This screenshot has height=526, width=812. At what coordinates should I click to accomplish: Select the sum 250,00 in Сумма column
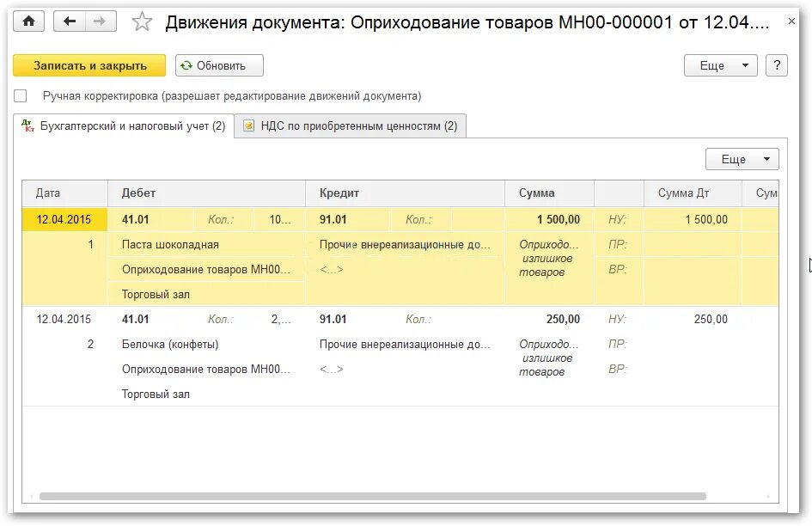[x=549, y=319]
